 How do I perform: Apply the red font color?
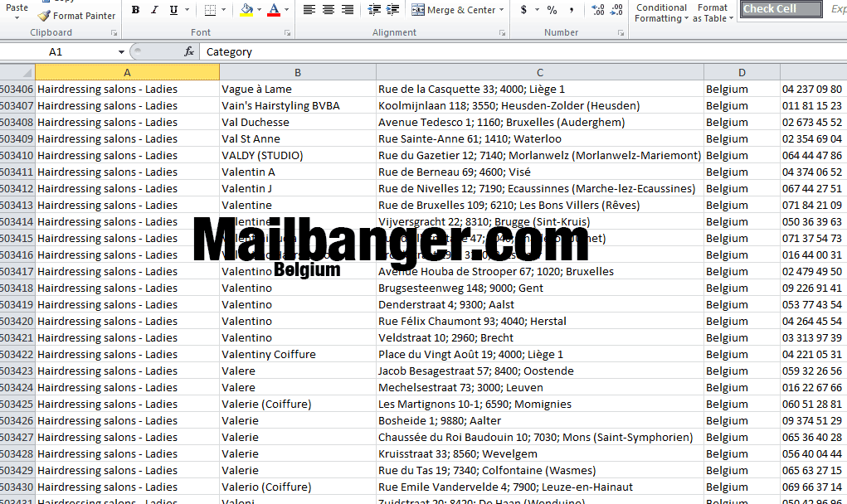click(x=274, y=10)
